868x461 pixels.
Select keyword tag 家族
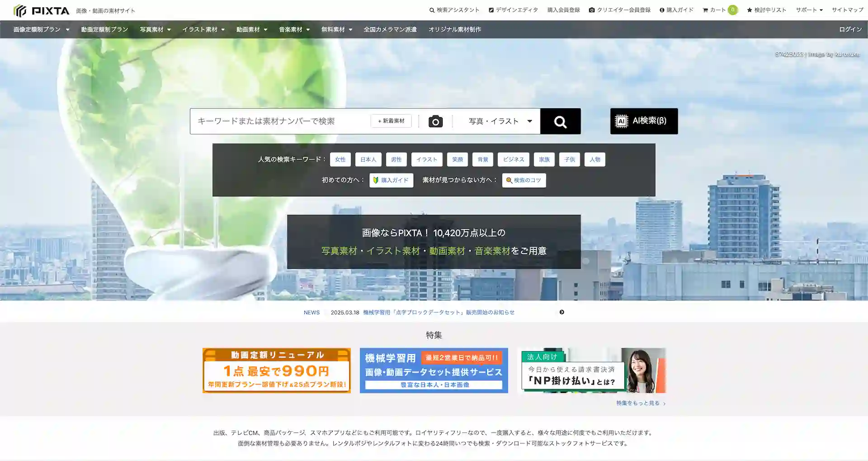coord(544,160)
